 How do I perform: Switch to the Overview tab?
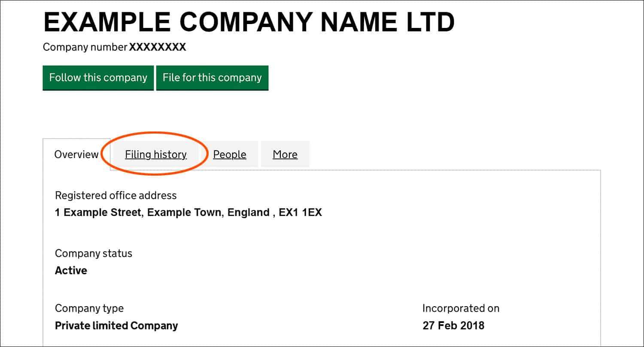(76, 155)
